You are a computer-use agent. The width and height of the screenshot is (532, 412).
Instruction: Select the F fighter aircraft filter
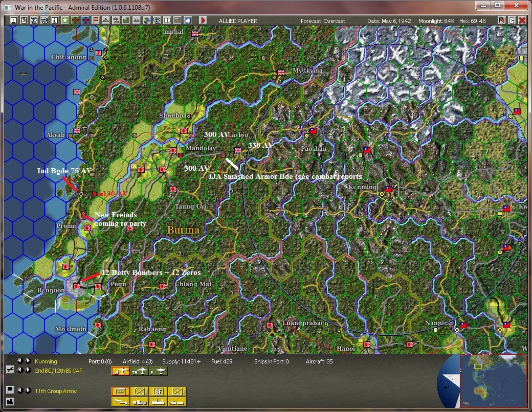pos(159,371)
